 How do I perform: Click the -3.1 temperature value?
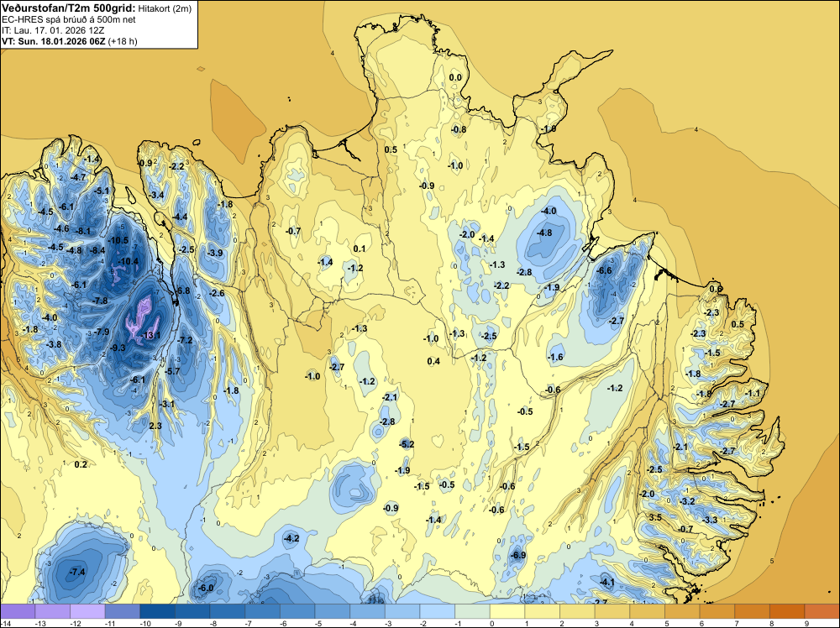point(167,404)
